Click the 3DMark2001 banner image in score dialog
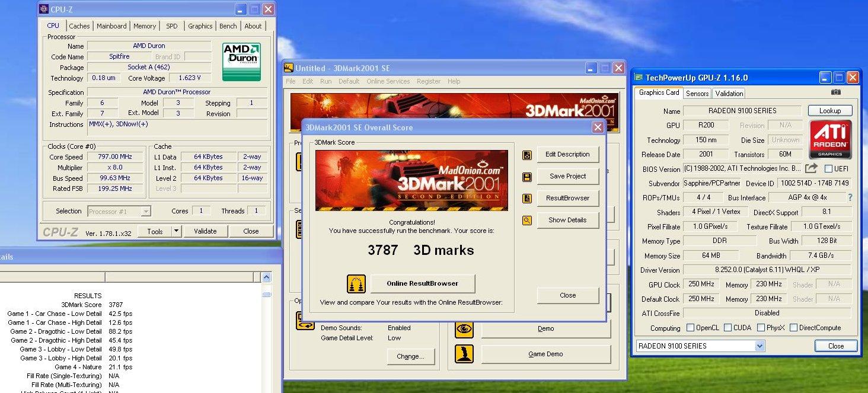 pos(411,180)
